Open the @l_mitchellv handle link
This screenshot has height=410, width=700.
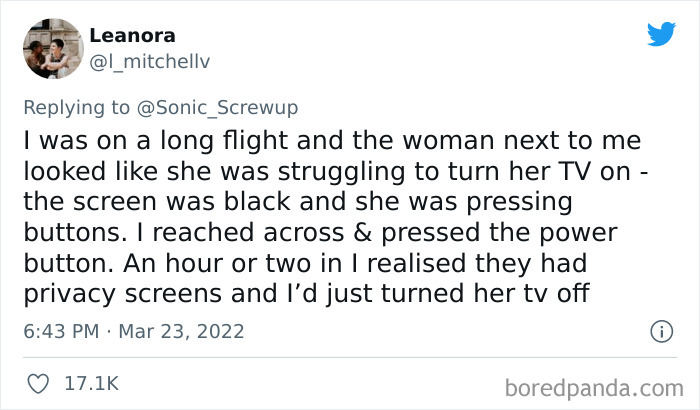click(150, 60)
